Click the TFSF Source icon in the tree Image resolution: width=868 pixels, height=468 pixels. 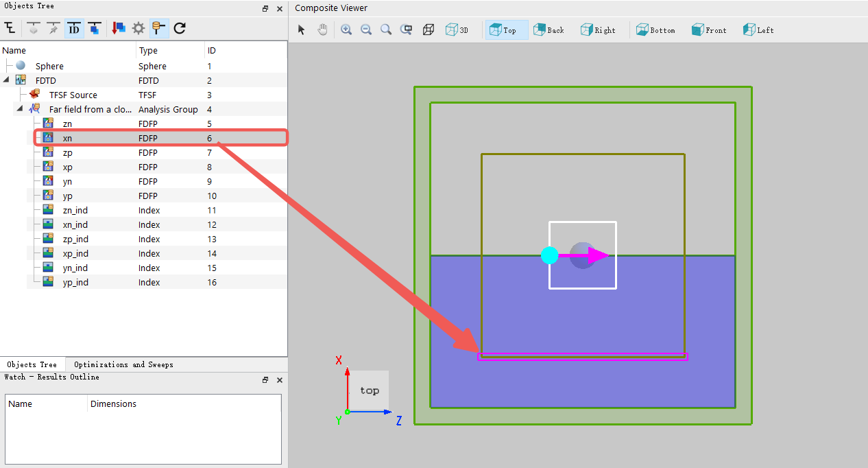(x=34, y=95)
